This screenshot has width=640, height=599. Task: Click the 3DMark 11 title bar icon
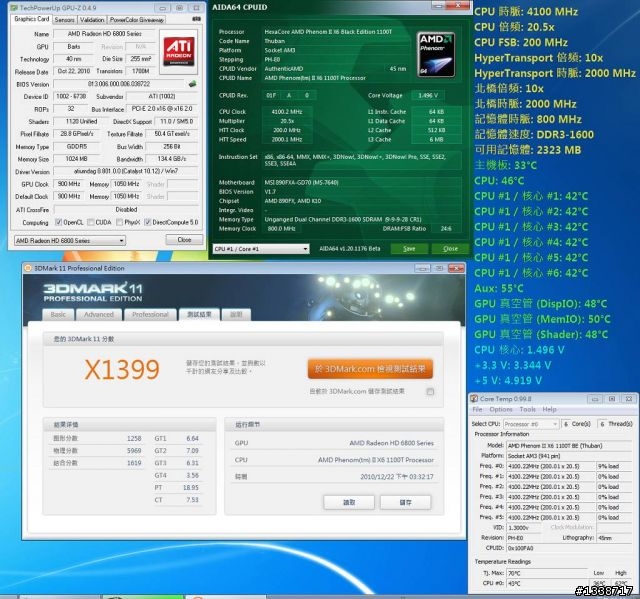[28, 268]
